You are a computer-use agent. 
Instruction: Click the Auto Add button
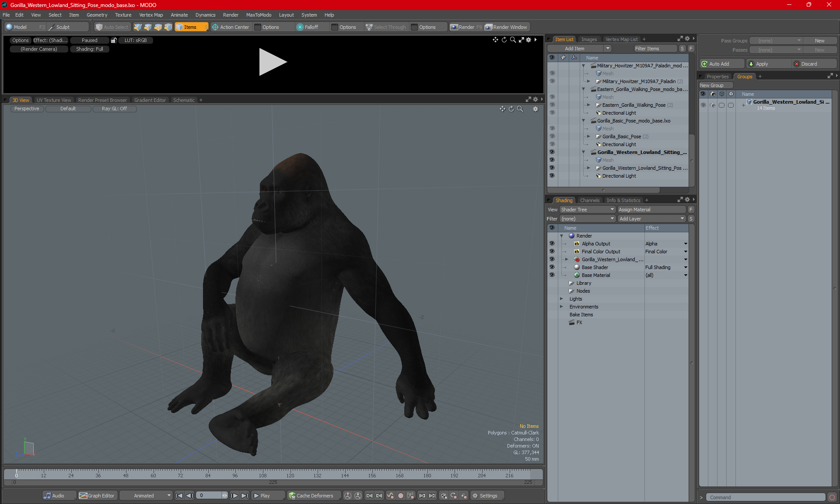click(x=721, y=64)
